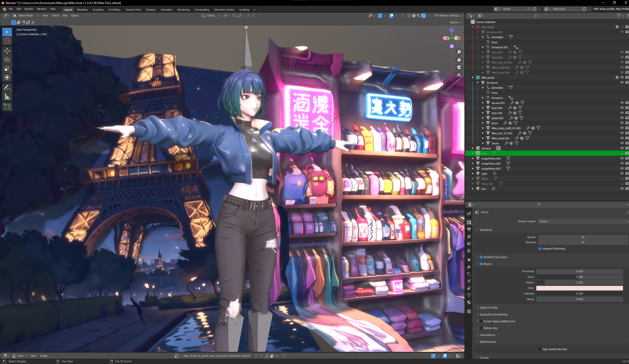Activate the Annotate pencil tool
The width and height of the screenshot is (629, 364).
click(x=7, y=88)
